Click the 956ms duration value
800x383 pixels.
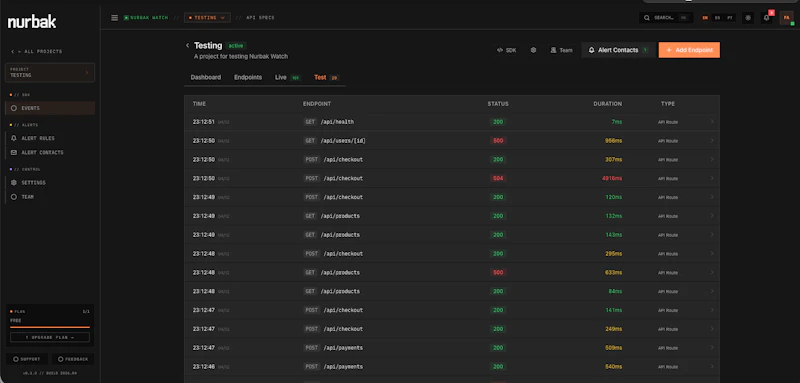[x=613, y=141]
